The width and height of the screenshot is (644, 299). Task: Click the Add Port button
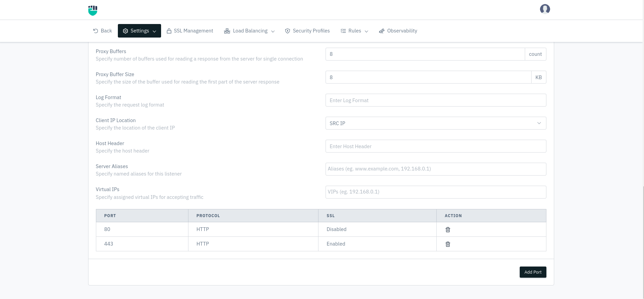pyautogui.click(x=533, y=272)
